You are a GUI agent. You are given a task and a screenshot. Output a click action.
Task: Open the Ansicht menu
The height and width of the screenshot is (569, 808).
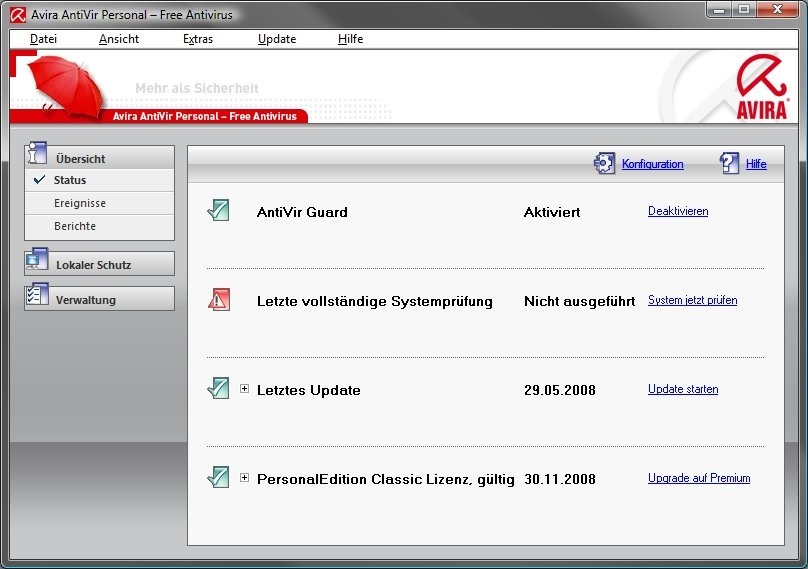click(119, 39)
